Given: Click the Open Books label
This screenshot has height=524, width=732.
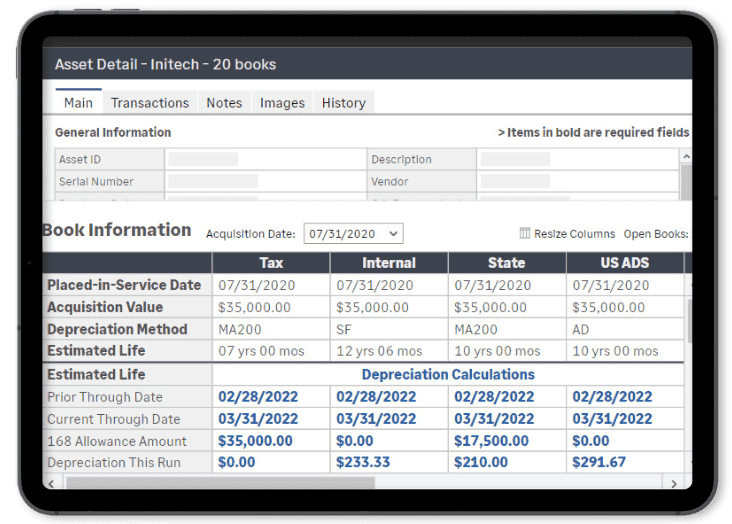Looking at the screenshot, I should [x=656, y=234].
